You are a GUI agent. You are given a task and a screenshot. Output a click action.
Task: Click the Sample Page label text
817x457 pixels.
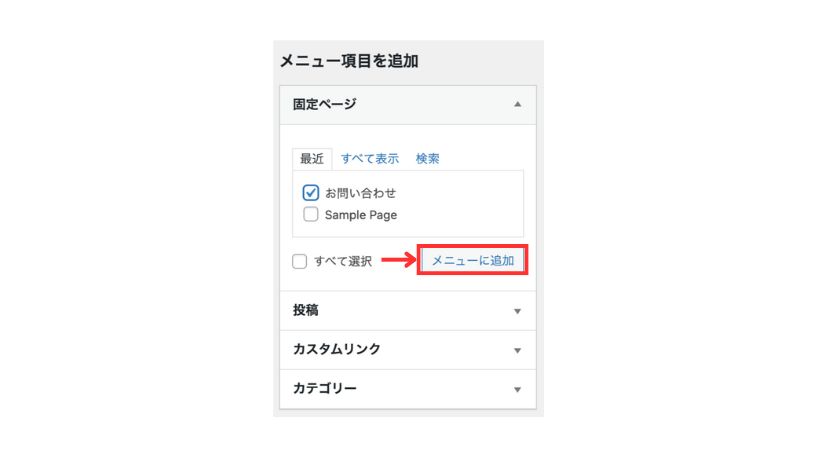361,215
